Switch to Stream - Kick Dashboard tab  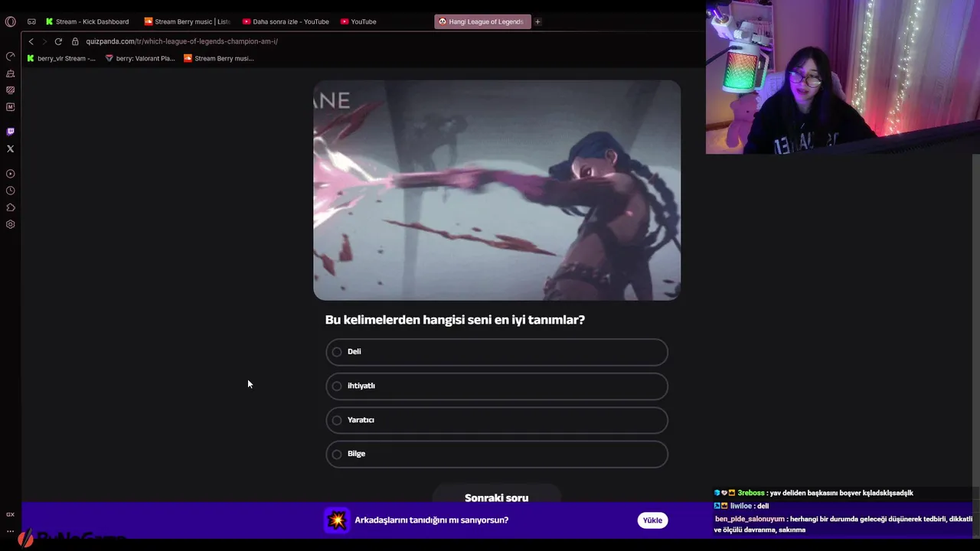[x=87, y=21]
